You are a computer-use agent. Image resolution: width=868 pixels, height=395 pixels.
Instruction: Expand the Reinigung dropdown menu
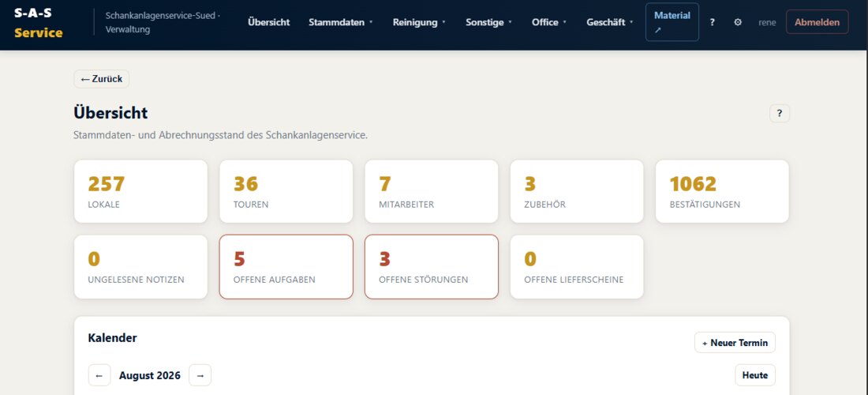click(419, 22)
